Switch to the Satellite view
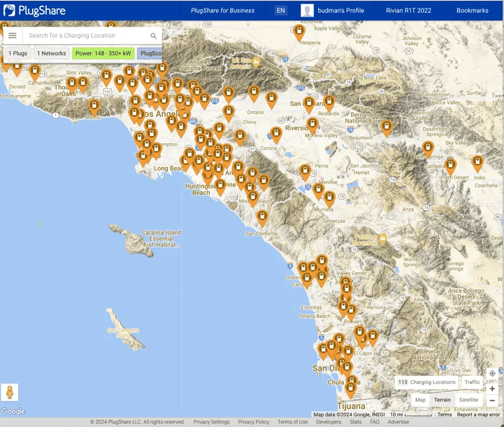 (x=469, y=400)
